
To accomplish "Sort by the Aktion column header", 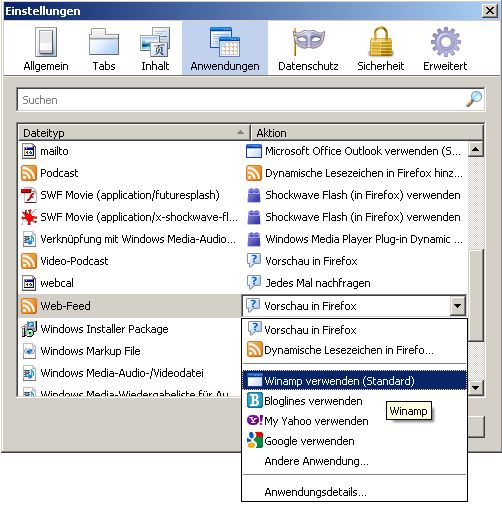I will coord(367,133).
